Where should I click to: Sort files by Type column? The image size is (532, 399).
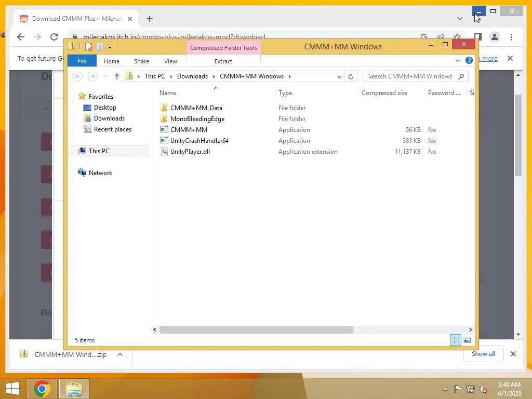[x=285, y=93]
